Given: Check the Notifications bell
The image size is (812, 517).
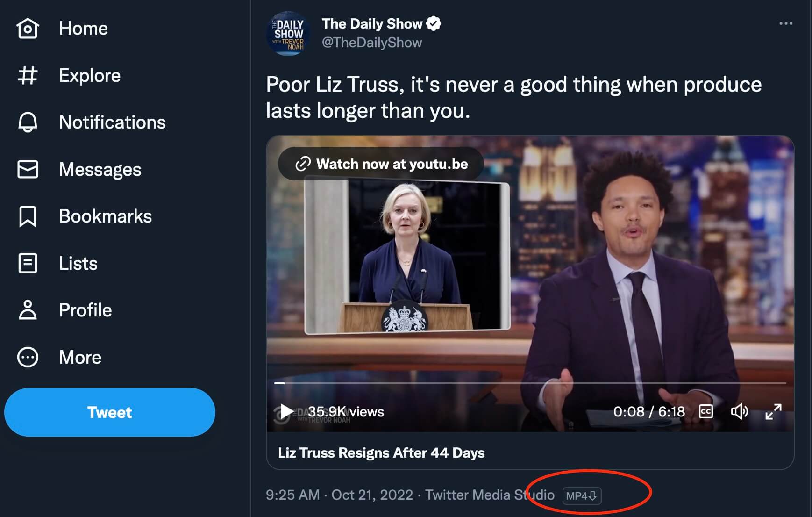Looking at the screenshot, I should tap(28, 122).
